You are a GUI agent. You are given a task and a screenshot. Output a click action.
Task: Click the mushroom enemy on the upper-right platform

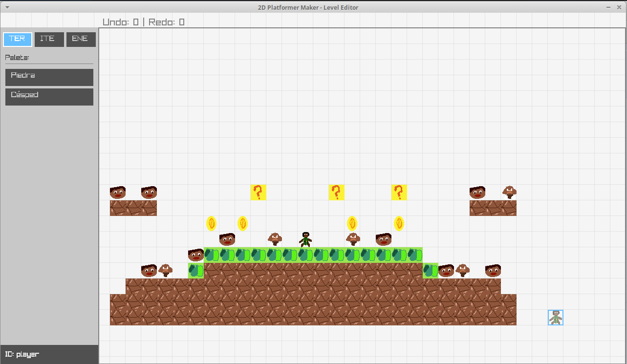pyautogui.click(x=510, y=192)
